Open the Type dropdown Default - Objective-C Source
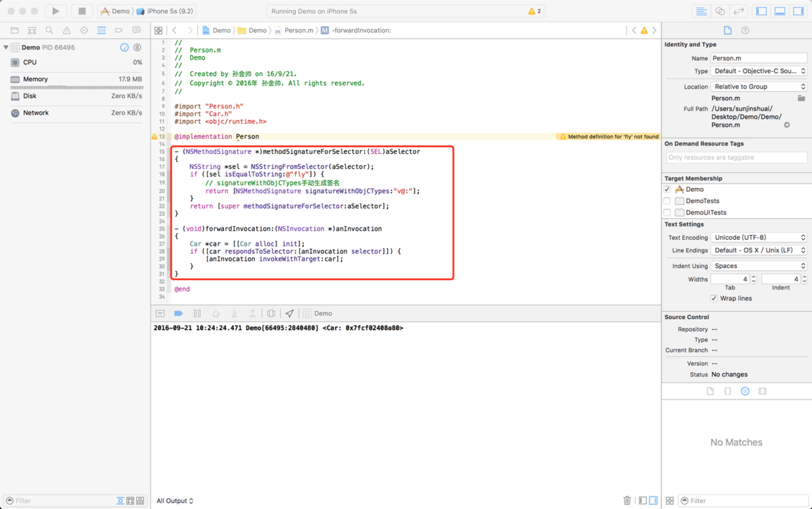The width and height of the screenshot is (812, 509). tap(759, 71)
